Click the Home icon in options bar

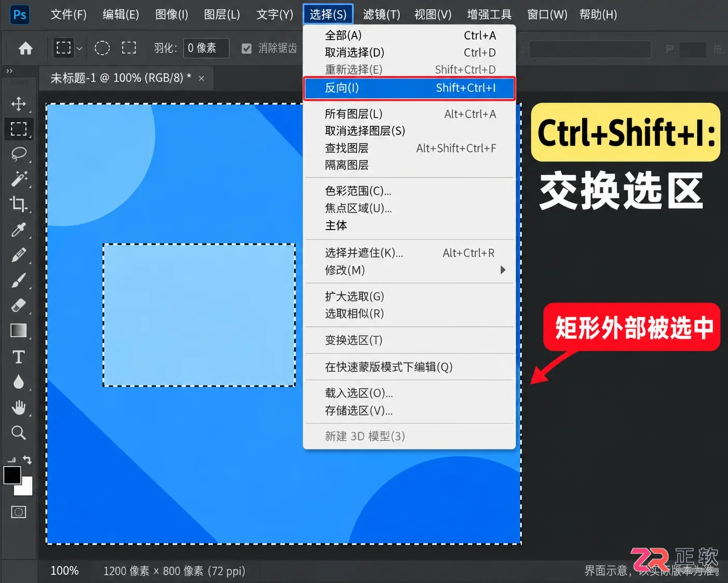click(x=25, y=48)
